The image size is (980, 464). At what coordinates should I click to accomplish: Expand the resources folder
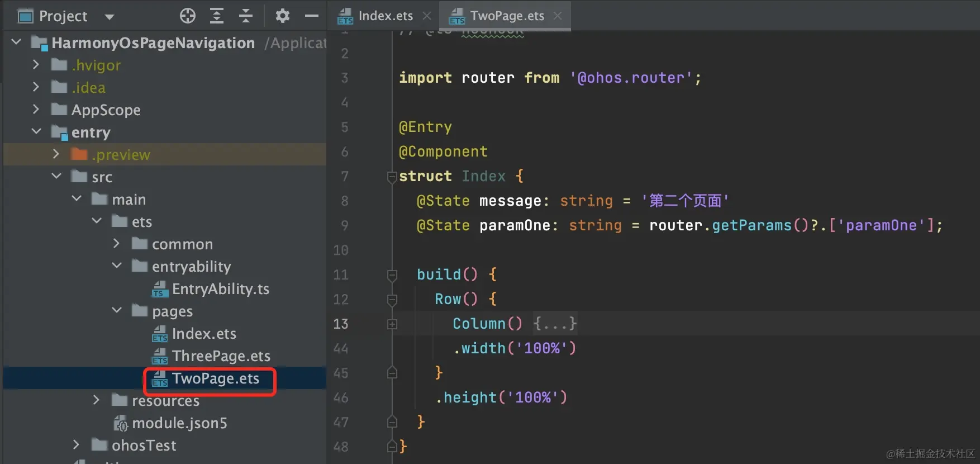[x=96, y=400]
